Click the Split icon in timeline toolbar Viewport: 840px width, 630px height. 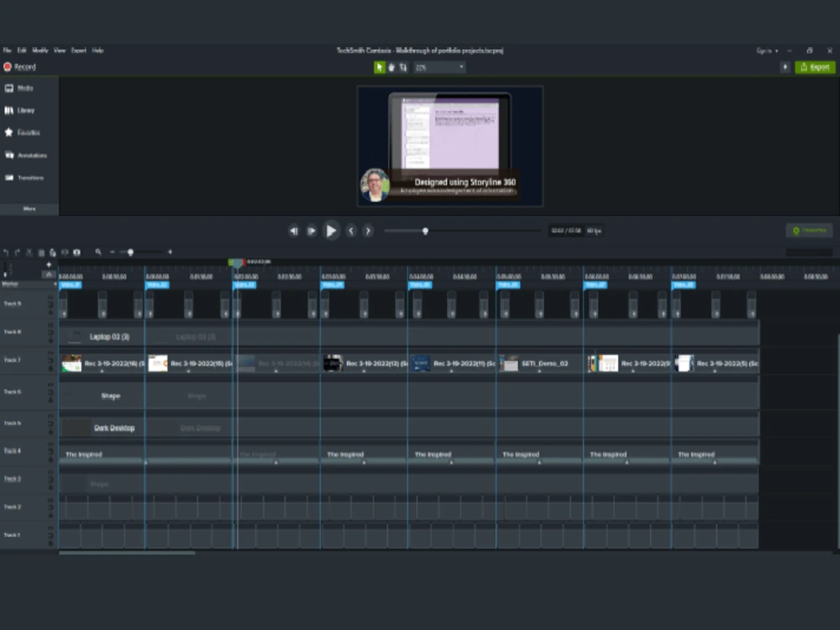point(65,252)
